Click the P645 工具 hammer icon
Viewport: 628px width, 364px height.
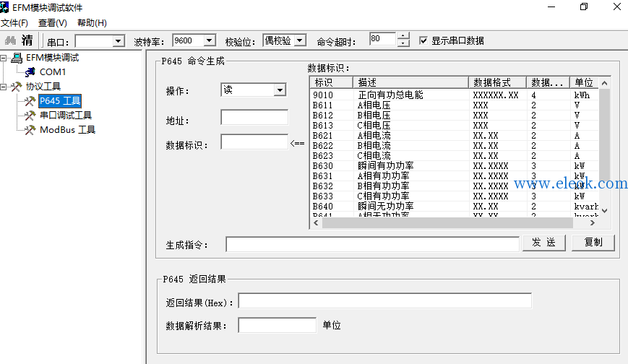pos(30,101)
